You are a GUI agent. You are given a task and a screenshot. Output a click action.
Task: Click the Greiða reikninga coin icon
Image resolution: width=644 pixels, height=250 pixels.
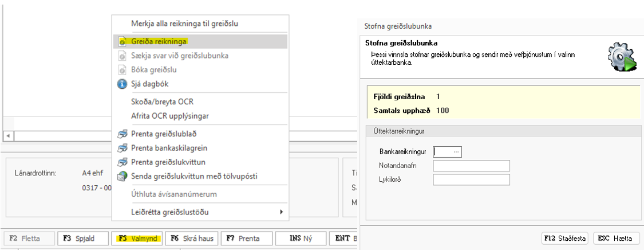click(122, 41)
